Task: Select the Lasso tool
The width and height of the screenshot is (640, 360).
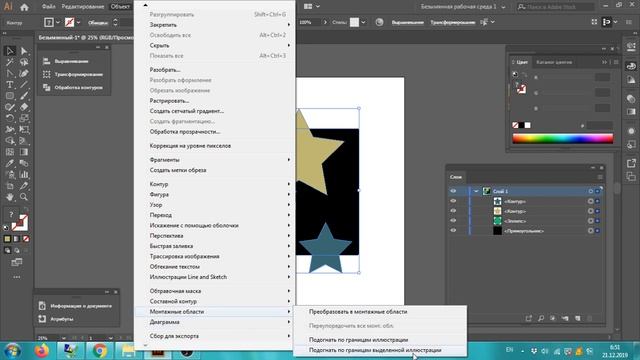Action: pyautogui.click(x=24, y=62)
